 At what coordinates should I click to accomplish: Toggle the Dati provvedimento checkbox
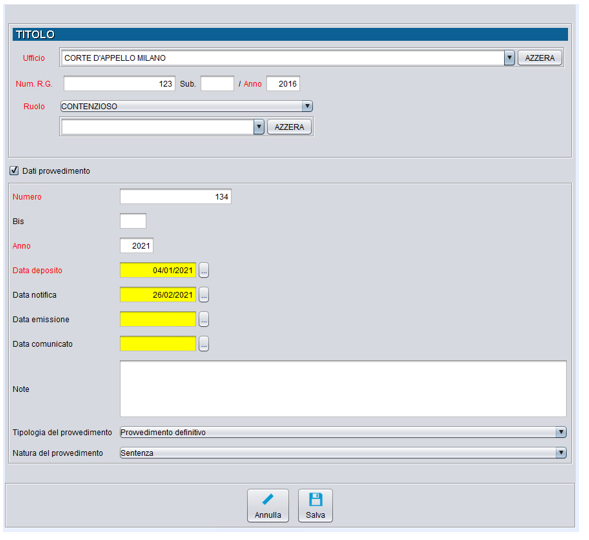pos(14,170)
